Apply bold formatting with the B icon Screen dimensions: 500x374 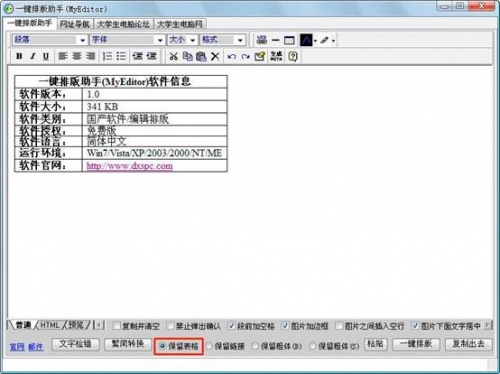pos(19,56)
